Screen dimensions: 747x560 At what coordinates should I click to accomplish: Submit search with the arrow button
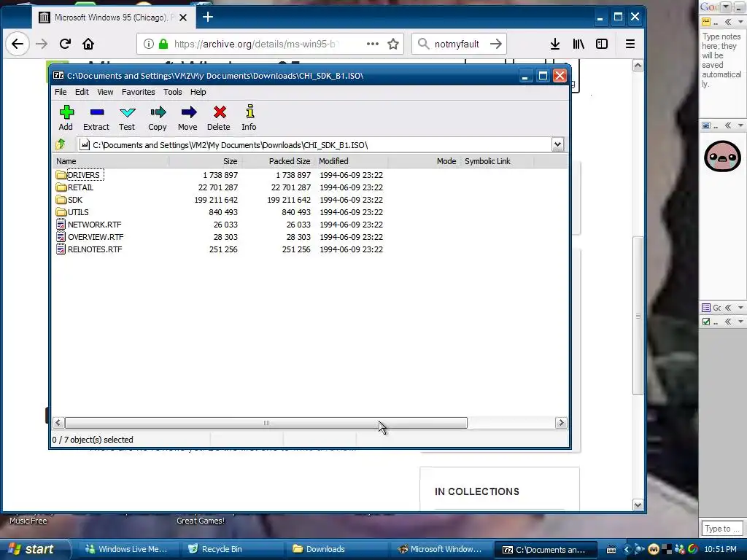click(x=496, y=44)
